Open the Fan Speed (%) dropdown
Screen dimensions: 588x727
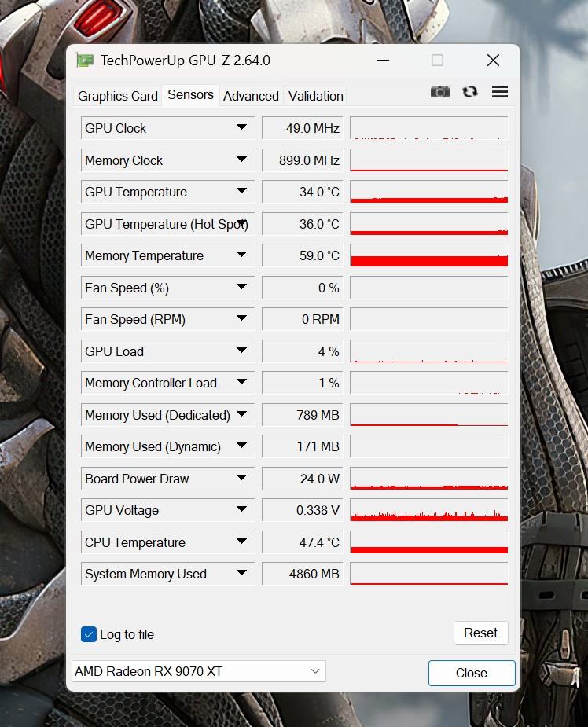(241, 287)
